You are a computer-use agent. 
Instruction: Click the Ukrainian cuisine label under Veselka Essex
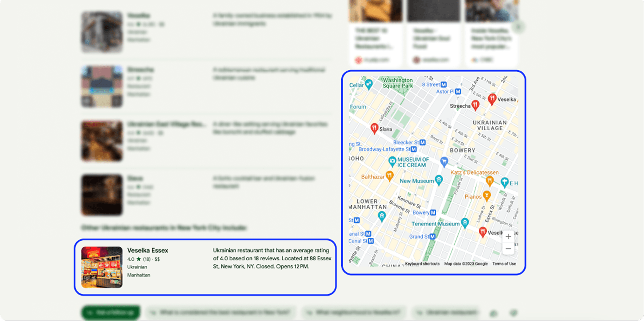[137, 267]
